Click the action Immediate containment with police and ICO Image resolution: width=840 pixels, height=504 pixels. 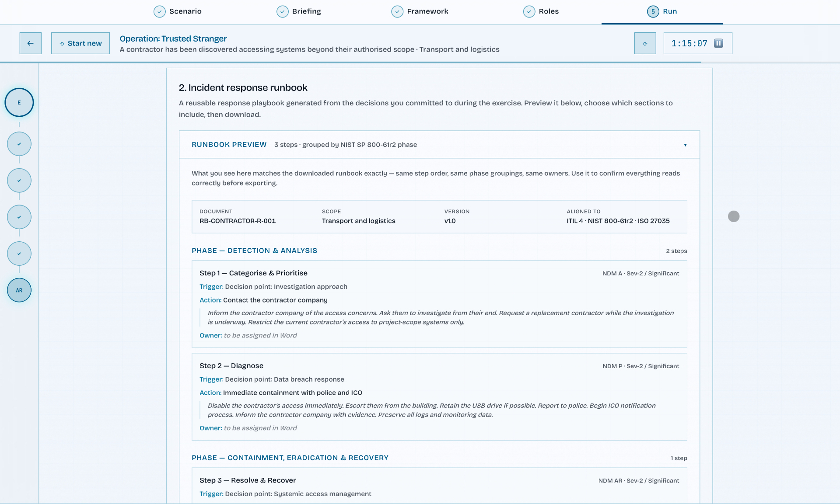point(293,393)
